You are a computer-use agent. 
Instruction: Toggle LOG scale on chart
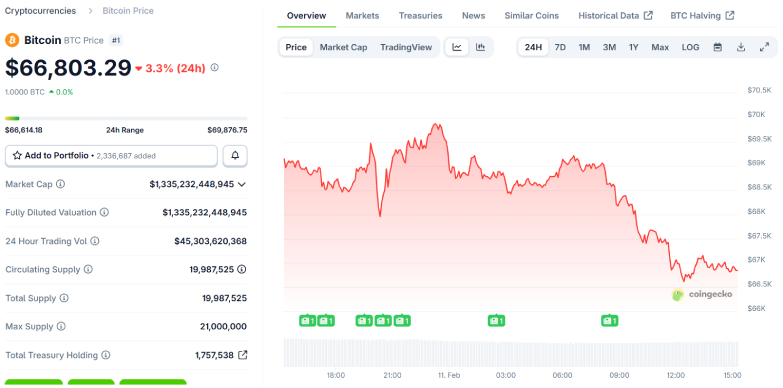pos(691,47)
